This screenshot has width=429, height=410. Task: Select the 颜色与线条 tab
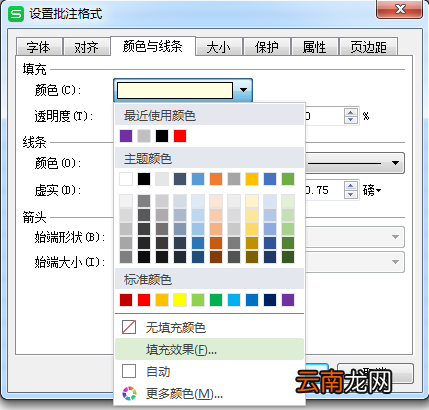tap(153, 46)
